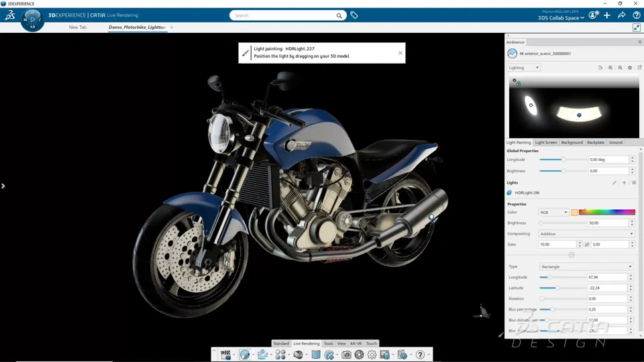The image size is (644, 362).
Task: Click the stage/turntable icon in bottom toolbar
Action: click(262, 355)
